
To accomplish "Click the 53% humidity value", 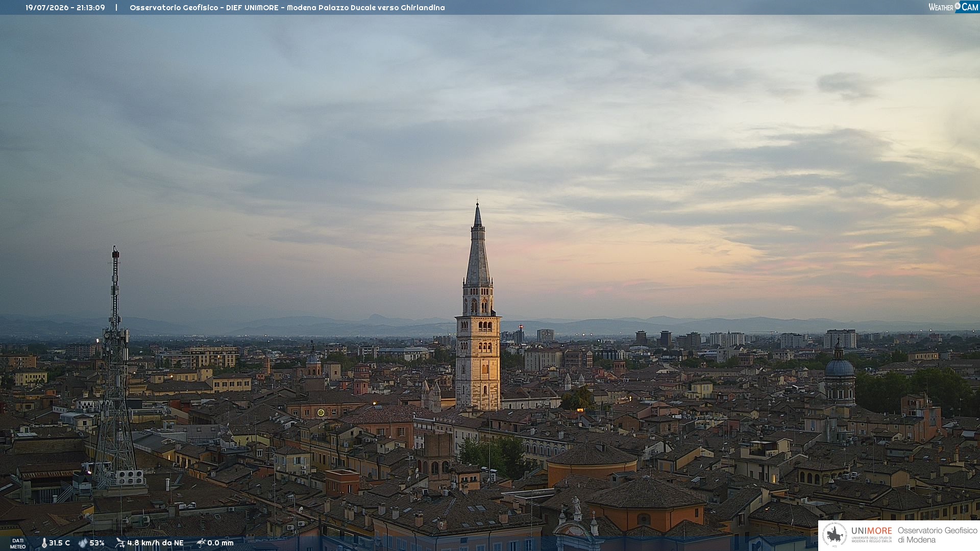I will (97, 543).
